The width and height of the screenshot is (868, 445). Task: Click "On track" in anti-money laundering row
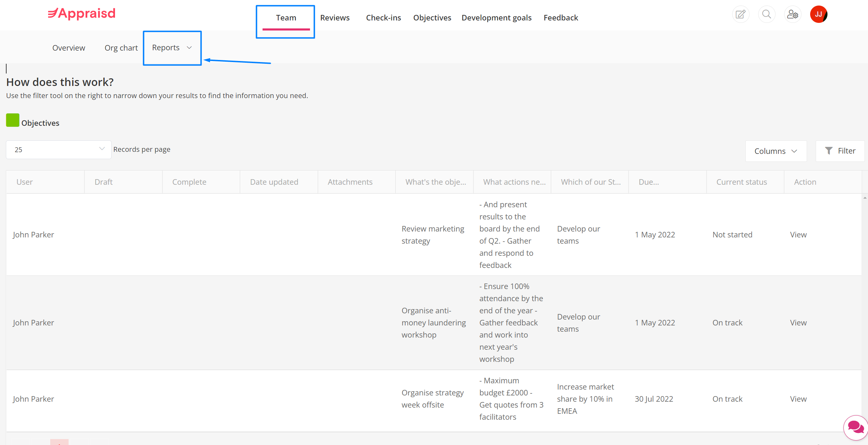727,323
